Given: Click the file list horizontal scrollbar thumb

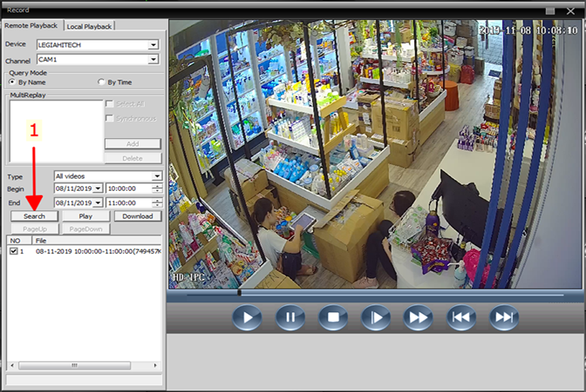Looking at the screenshot, I should [x=74, y=365].
